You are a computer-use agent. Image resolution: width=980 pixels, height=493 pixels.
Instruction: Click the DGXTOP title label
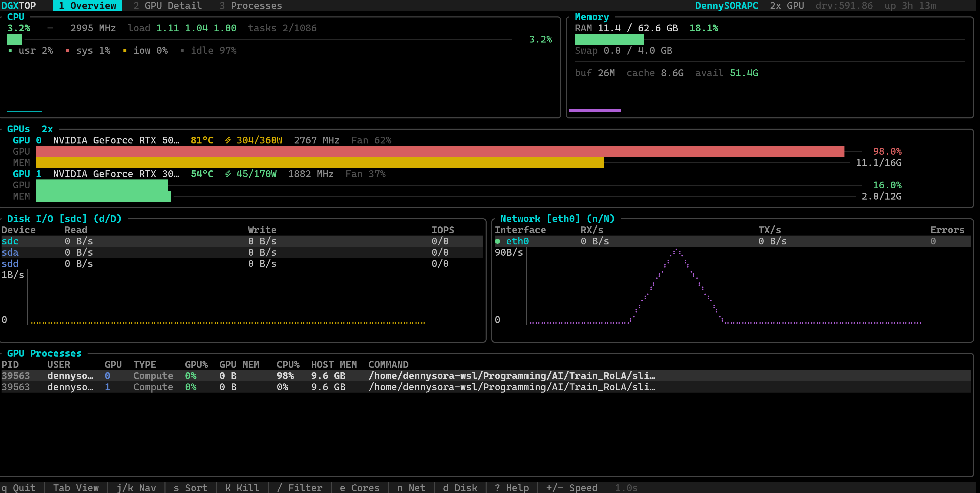[19, 6]
